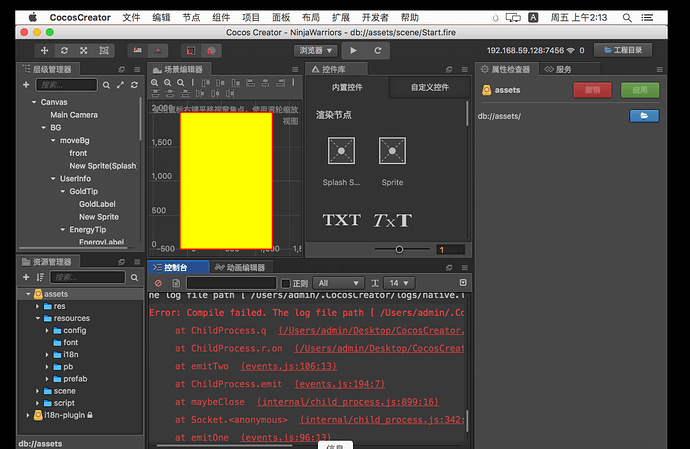This screenshot has height=449, width=690.
Task: Add a node with the hierarchy plus button
Action: click(x=26, y=85)
